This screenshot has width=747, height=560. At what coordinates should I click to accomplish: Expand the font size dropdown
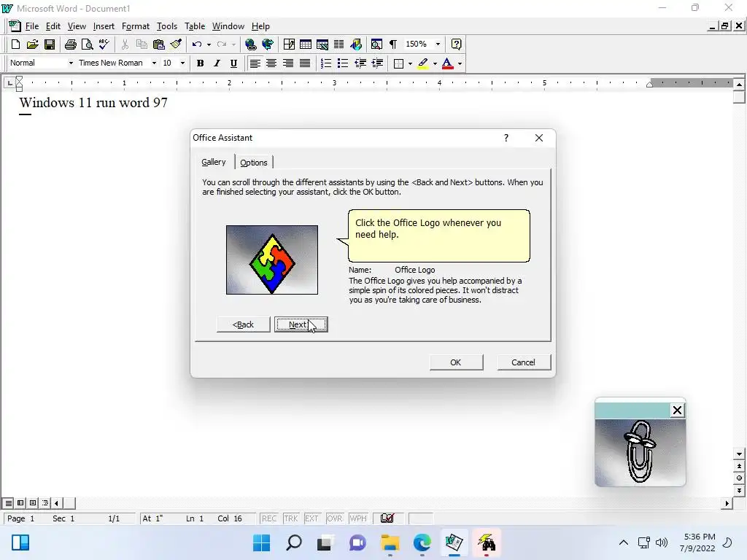(x=182, y=63)
